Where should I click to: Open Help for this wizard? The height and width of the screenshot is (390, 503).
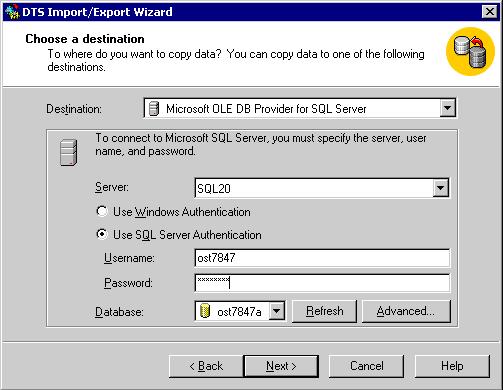tap(452, 366)
